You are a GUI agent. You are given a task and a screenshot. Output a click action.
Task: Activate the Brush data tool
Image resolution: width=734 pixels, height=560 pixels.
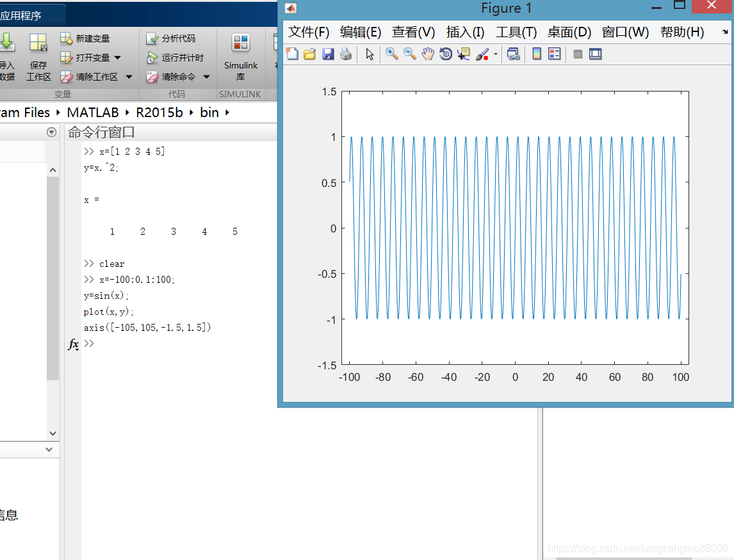(482, 54)
